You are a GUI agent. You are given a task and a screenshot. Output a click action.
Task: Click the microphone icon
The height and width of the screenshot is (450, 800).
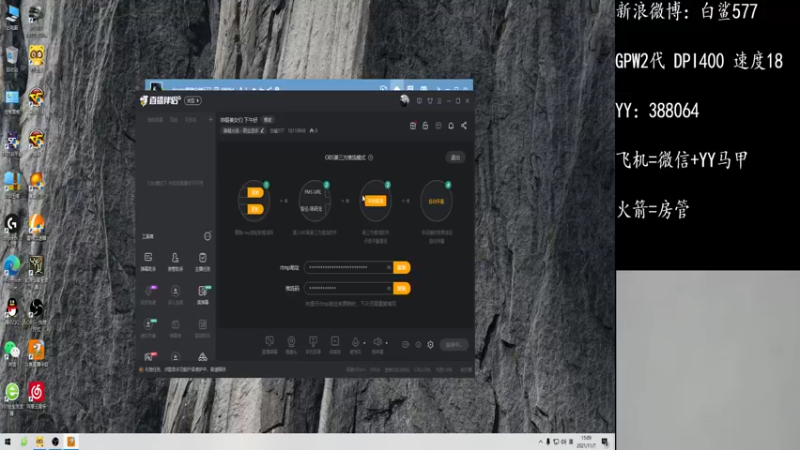[x=355, y=342]
